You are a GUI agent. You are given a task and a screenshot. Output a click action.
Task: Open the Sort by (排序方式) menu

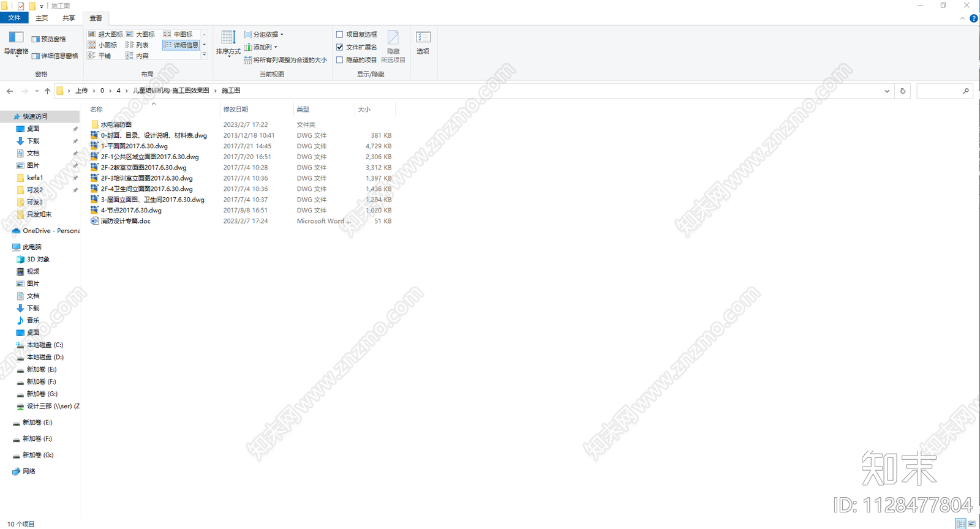coord(228,44)
